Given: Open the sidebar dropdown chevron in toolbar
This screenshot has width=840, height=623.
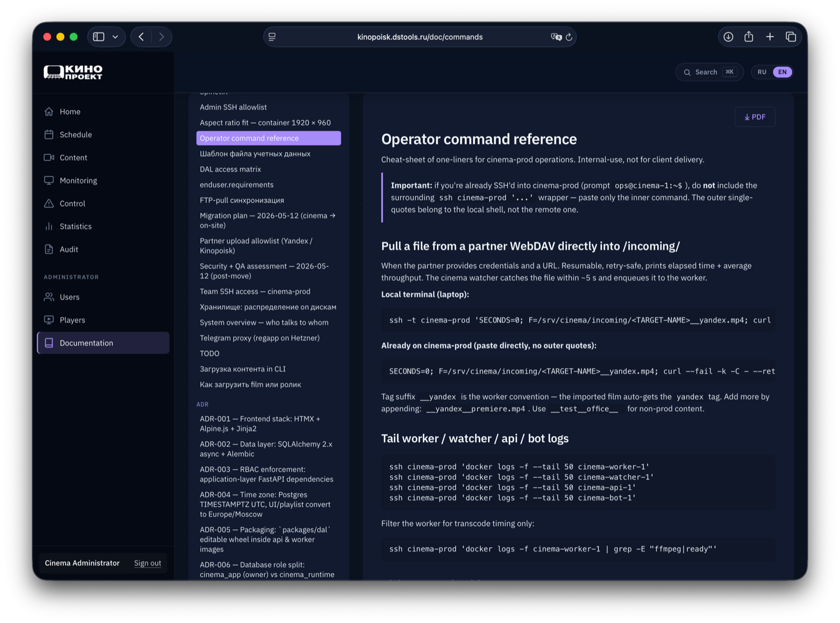Looking at the screenshot, I should pos(115,37).
